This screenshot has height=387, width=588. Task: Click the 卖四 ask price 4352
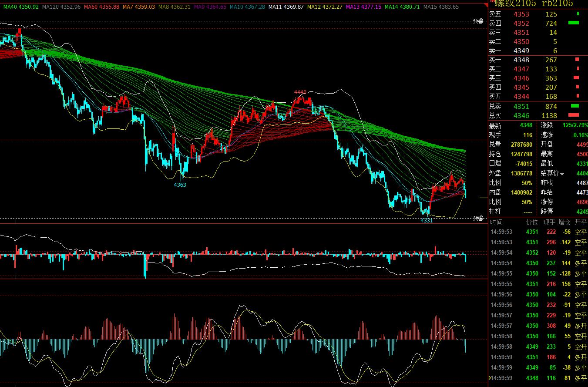tap(521, 24)
